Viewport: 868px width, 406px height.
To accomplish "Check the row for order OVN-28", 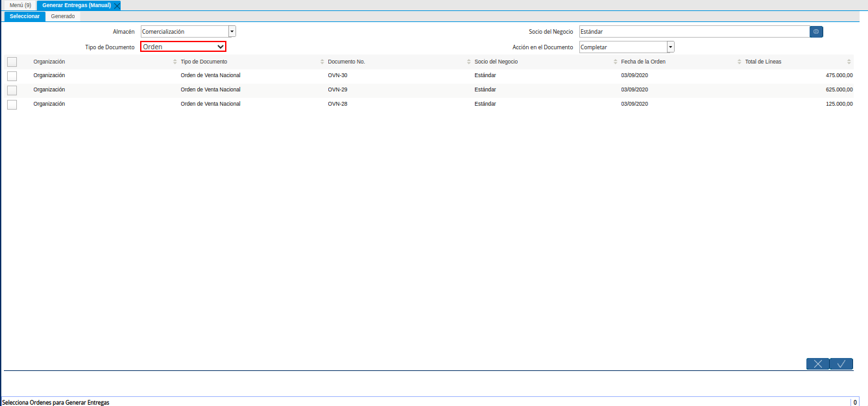I will 12,104.
